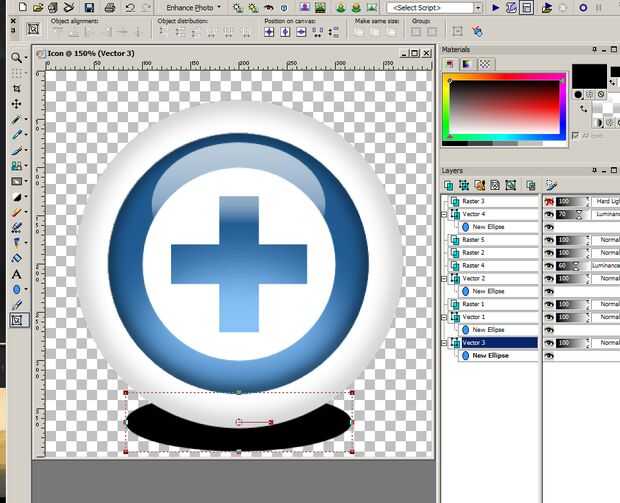
Task: Hide the Vector 3 layer
Action: (x=549, y=343)
